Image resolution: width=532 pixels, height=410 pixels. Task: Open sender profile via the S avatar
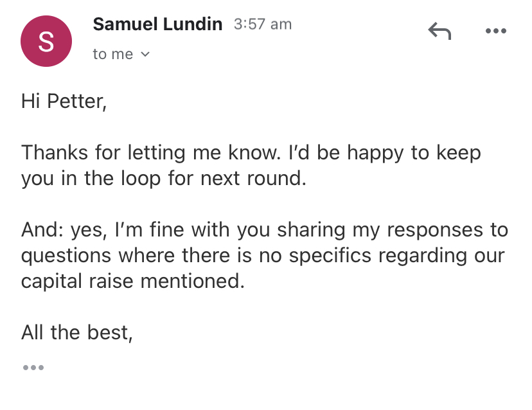click(46, 41)
